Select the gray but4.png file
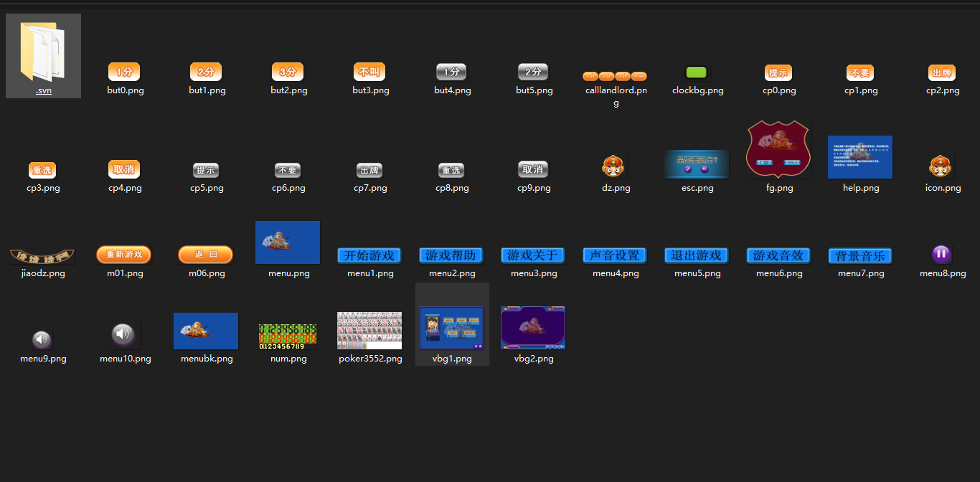The image size is (980, 482). 451,72
